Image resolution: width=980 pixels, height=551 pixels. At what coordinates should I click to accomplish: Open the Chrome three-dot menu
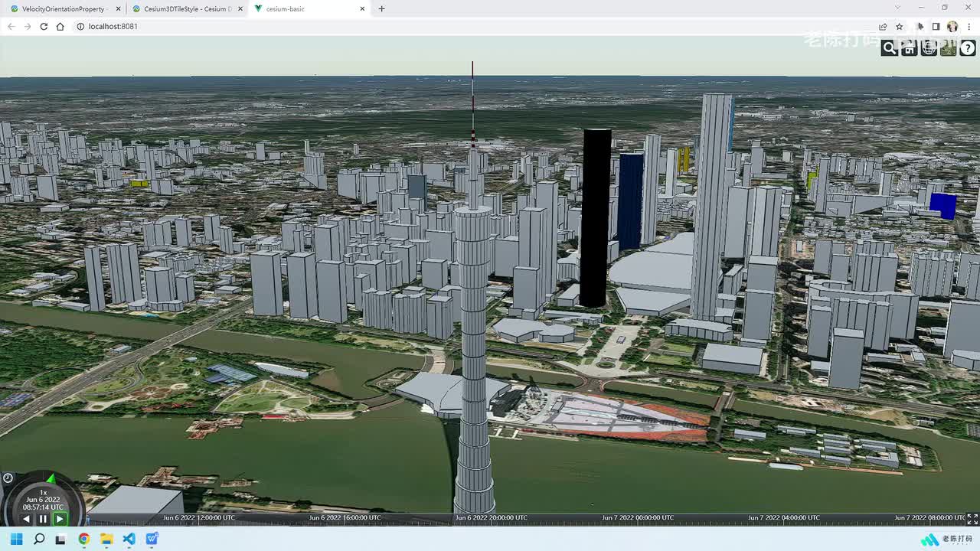(x=969, y=26)
